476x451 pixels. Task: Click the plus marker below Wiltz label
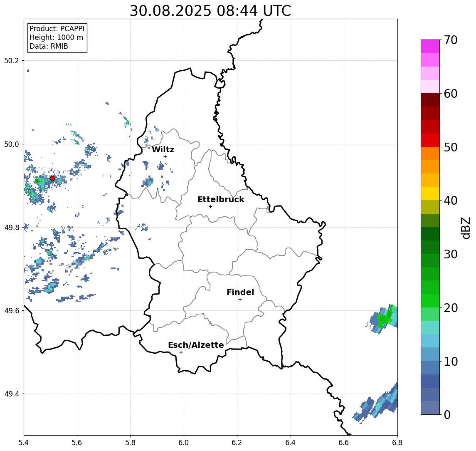[x=165, y=156]
